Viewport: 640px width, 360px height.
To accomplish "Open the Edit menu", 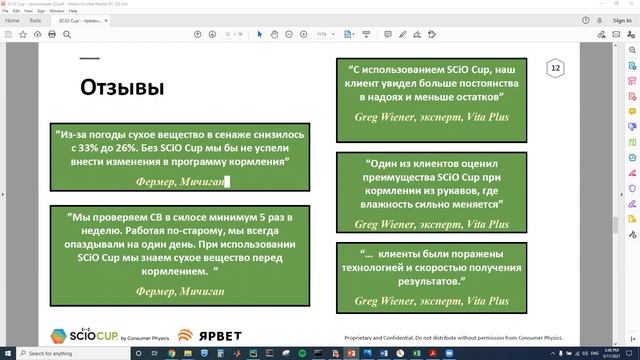I will (x=16, y=11).
